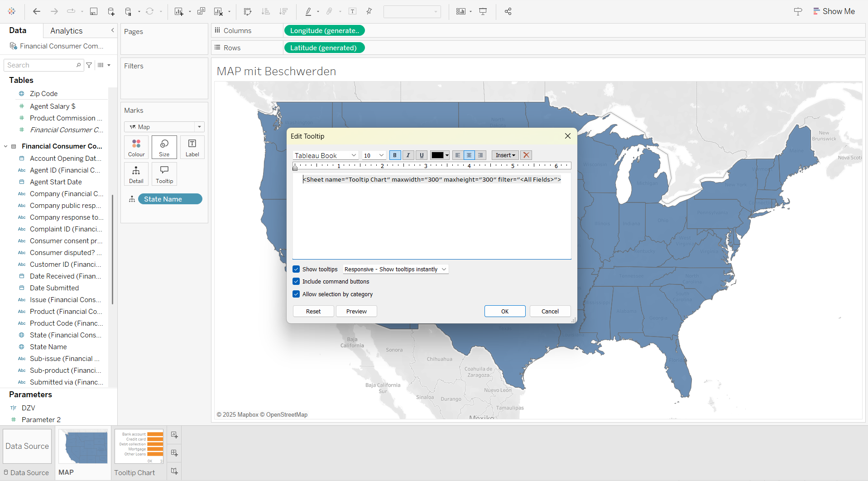Click the Save icon in toolbar
This screenshot has height=481, width=868.
[x=94, y=11]
